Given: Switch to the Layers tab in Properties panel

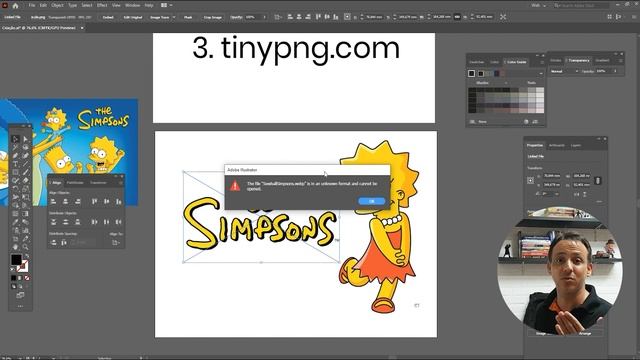Looking at the screenshot, I should tap(576, 145).
